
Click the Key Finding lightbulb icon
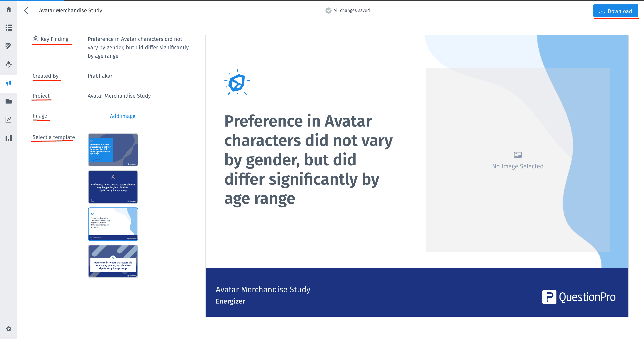(x=36, y=38)
